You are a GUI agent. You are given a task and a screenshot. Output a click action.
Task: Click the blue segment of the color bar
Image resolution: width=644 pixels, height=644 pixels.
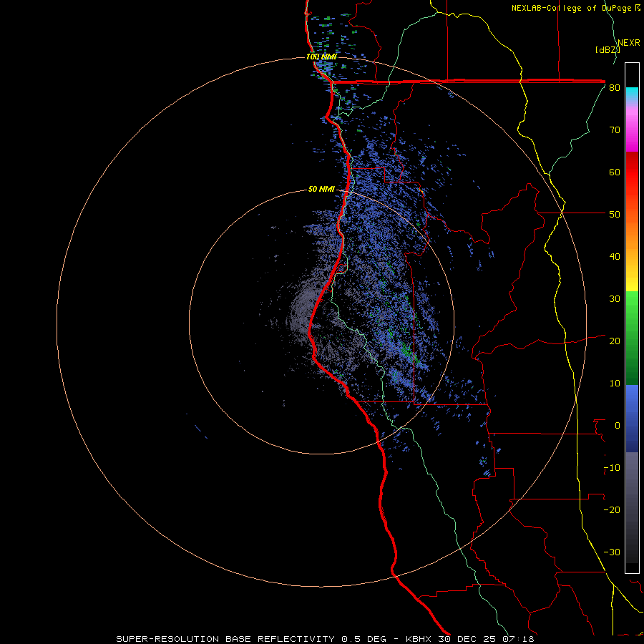(632, 418)
